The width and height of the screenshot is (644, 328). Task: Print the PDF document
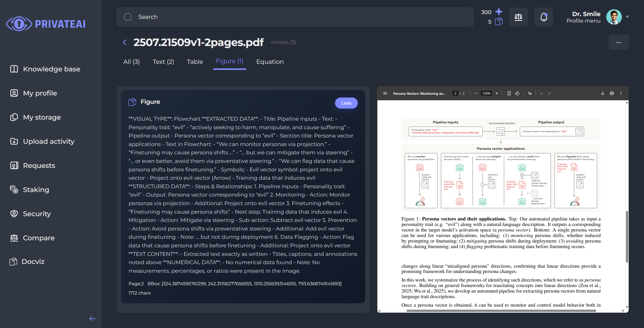coord(612,93)
